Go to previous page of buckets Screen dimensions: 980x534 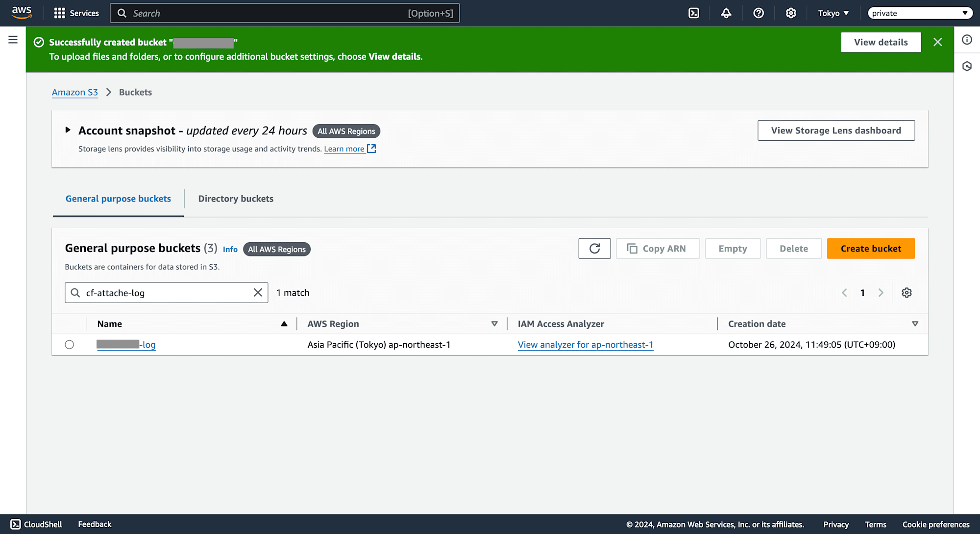(x=844, y=293)
